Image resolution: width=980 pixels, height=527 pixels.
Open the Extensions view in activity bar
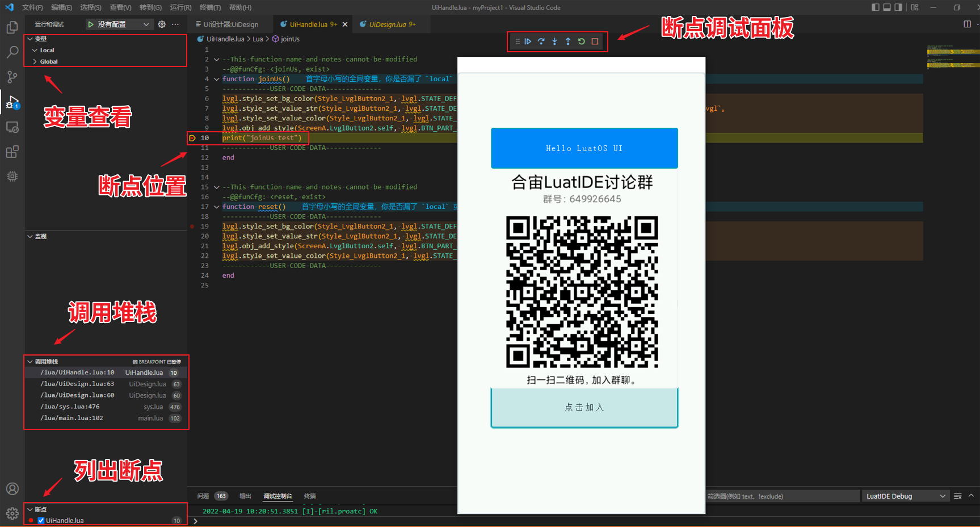pos(12,152)
